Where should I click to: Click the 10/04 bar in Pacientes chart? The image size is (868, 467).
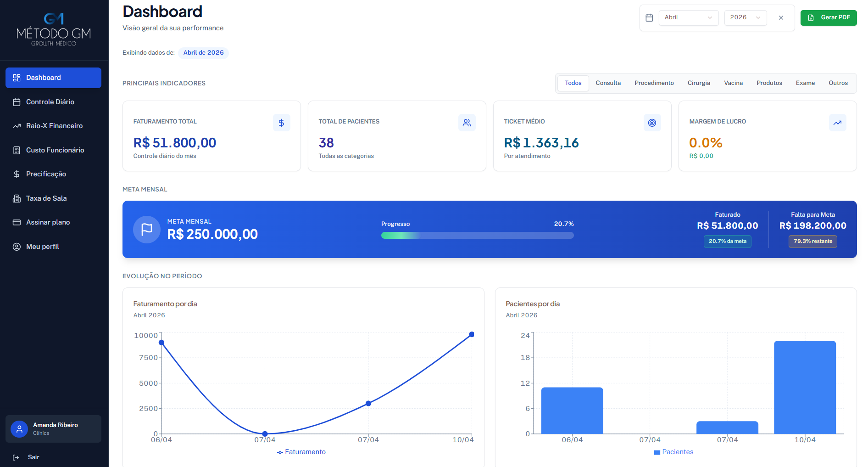805,387
